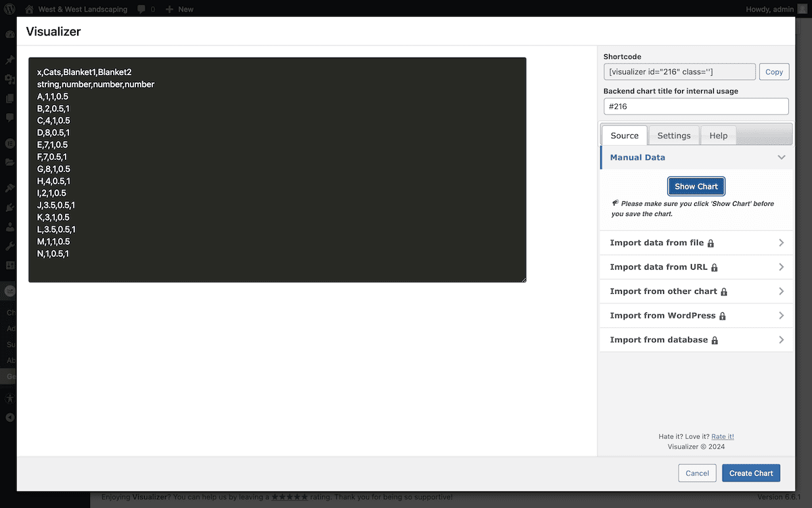
Task: Expand the Import from other chart arrow
Action: [x=781, y=291]
